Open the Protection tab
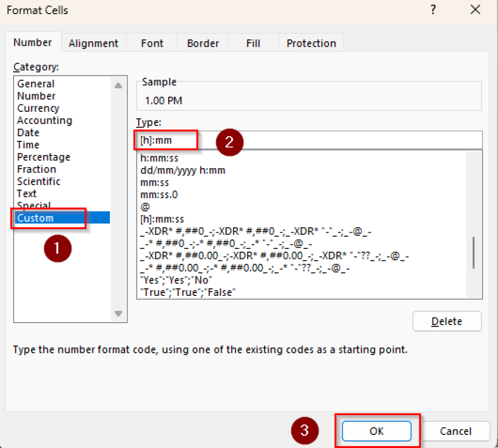 click(311, 43)
